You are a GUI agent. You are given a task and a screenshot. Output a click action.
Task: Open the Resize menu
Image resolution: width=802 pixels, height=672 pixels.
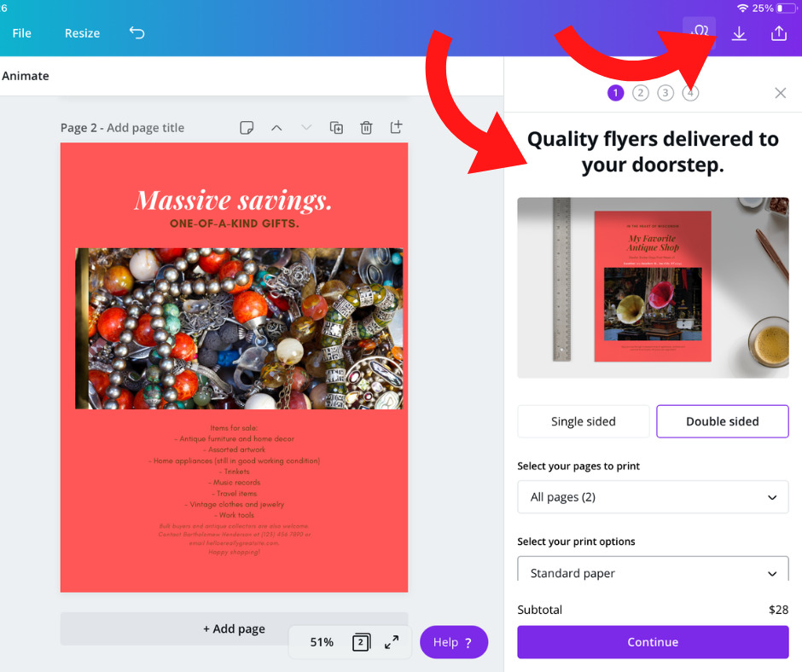pos(82,33)
